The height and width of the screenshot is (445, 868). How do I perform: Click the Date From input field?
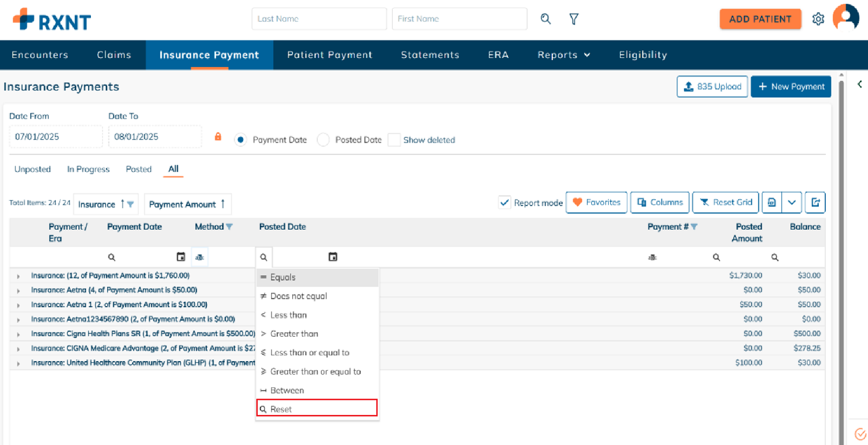(x=56, y=137)
